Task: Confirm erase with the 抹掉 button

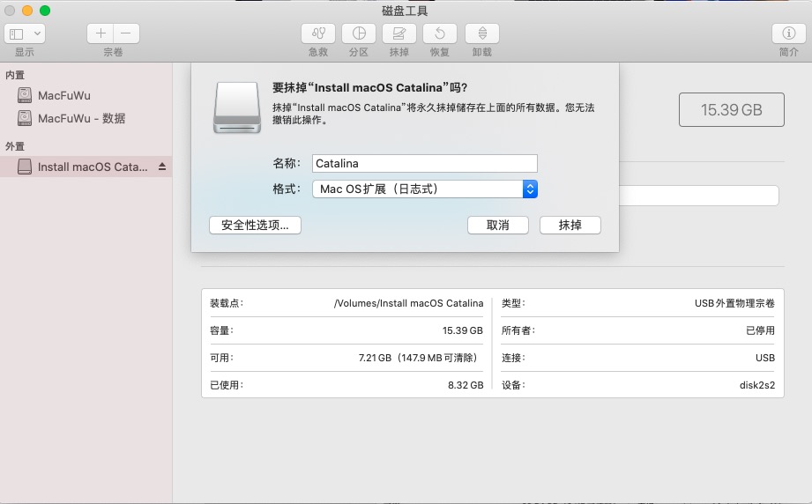Action: click(570, 225)
